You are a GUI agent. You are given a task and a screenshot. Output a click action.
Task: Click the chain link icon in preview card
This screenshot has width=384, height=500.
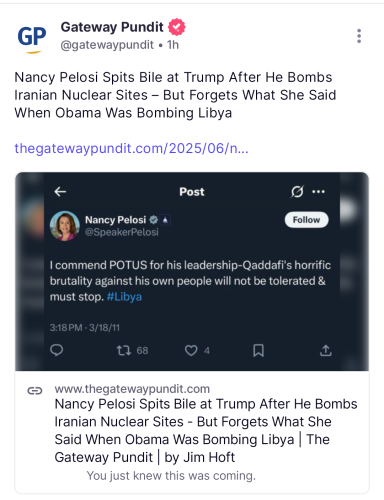[35, 391]
